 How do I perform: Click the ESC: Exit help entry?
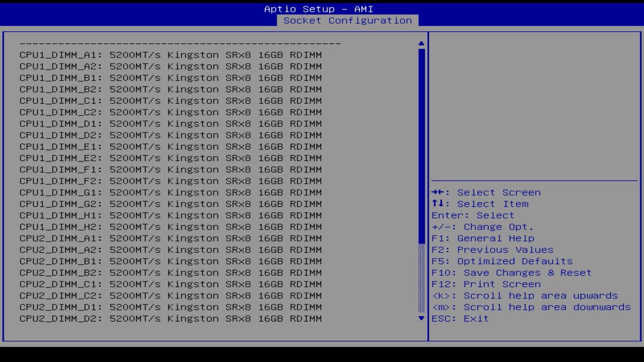pyautogui.click(x=459, y=318)
